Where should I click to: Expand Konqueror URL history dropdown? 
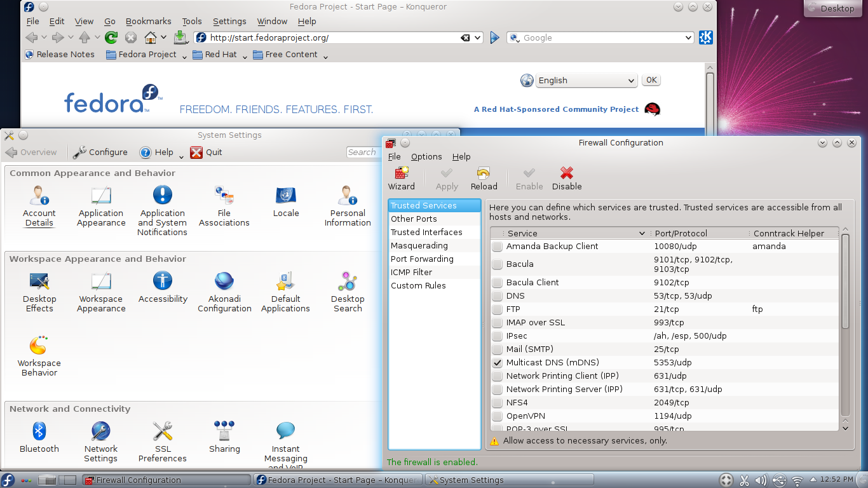pos(478,38)
